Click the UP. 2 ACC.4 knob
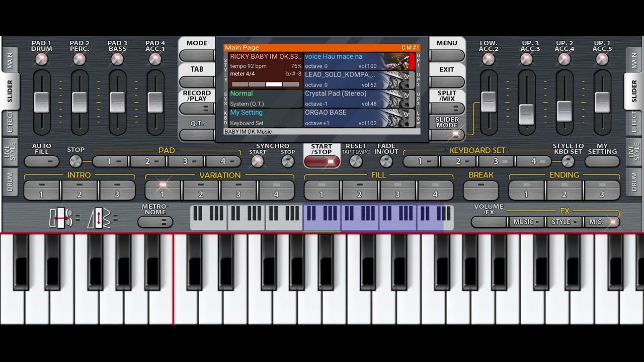Viewport: 644px width, 362px height. pos(565,59)
